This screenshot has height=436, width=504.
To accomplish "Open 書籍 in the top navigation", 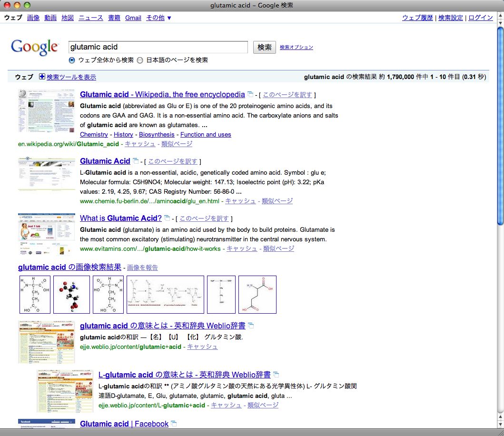I will (x=114, y=18).
